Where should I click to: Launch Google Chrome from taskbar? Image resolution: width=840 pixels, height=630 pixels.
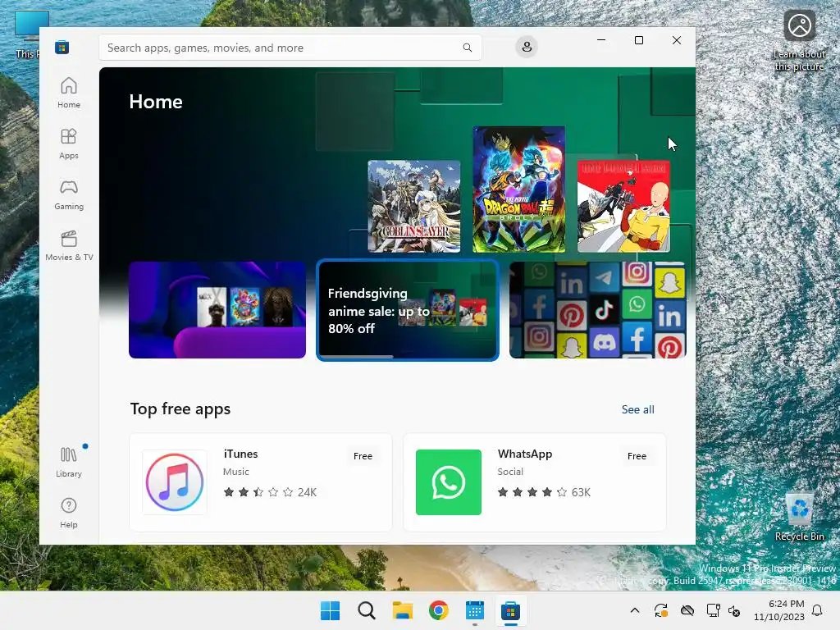[439, 610]
